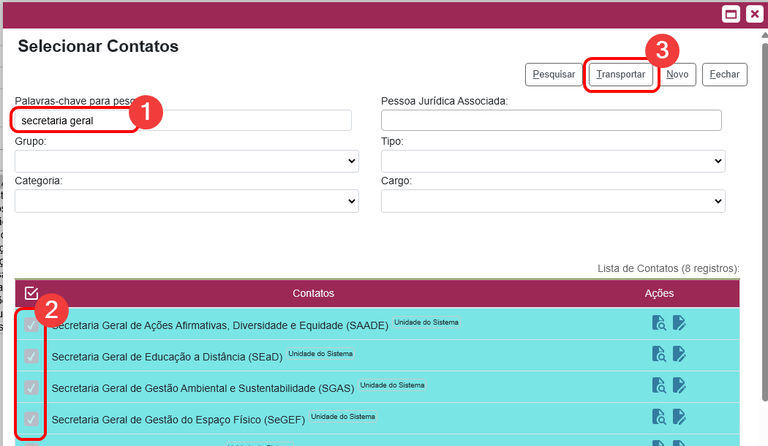Consult contact details for SGAS row
This screenshot has width=768, height=446.
pyautogui.click(x=659, y=385)
